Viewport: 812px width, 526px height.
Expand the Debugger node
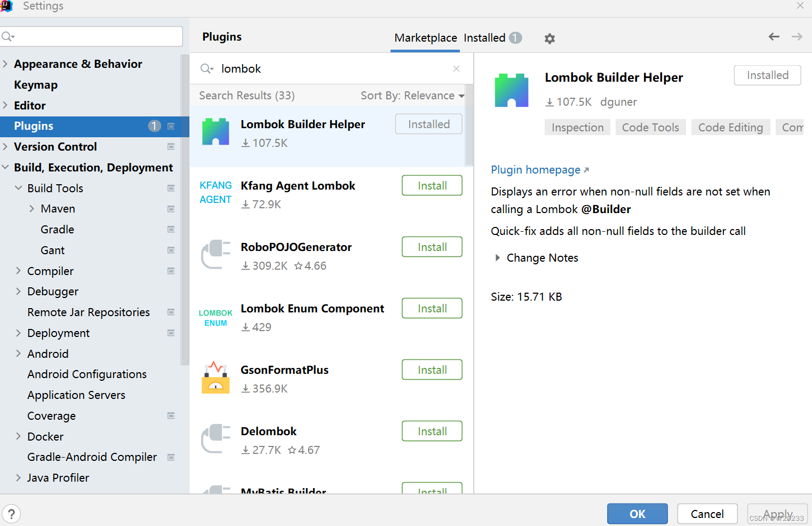point(19,291)
